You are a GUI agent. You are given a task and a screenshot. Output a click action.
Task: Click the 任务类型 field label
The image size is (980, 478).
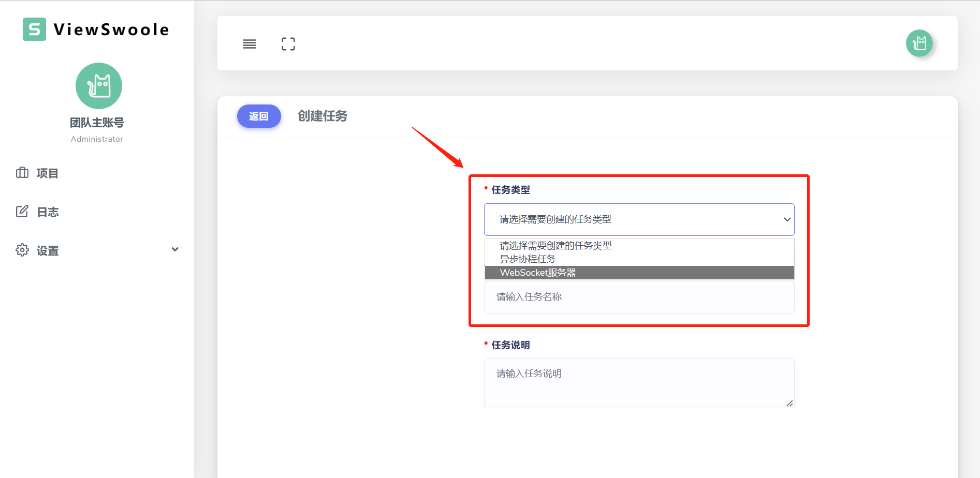click(510, 190)
